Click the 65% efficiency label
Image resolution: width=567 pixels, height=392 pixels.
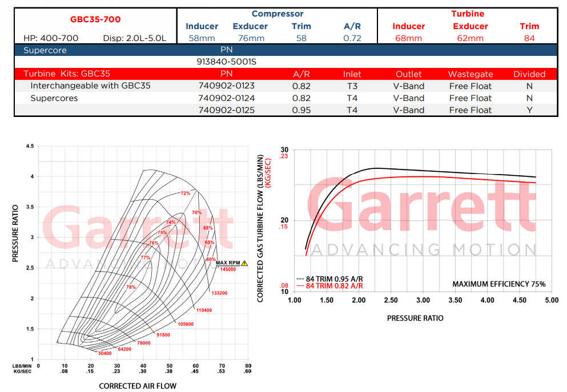pos(210,243)
